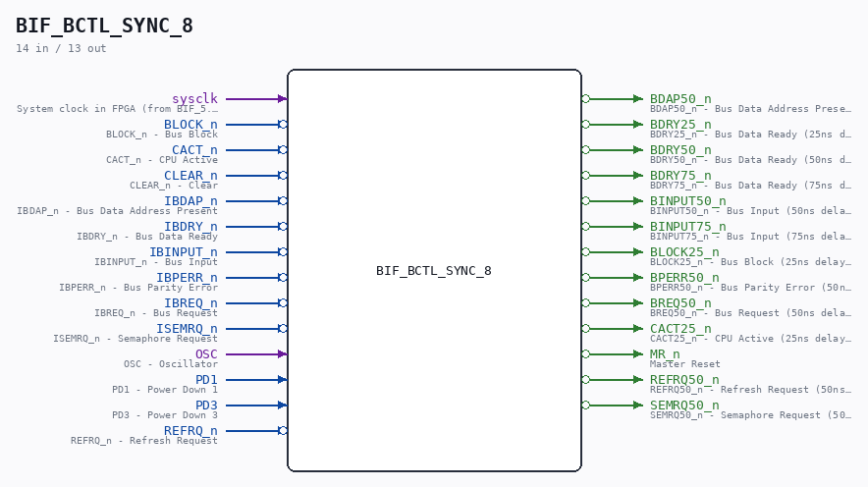The image size is (868, 487).
Task: Click BPERR50_n Bus Parity Error description
Action: coord(750,287)
